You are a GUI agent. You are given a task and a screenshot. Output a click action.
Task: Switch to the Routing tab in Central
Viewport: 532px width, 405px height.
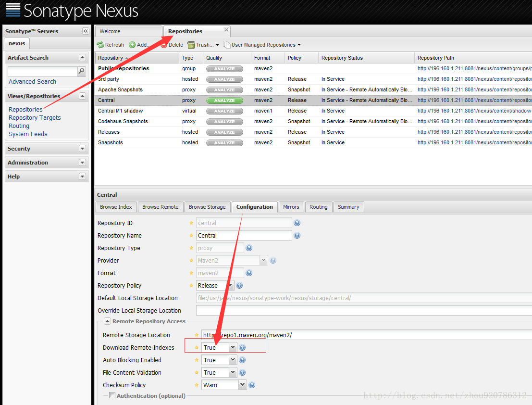pos(319,207)
